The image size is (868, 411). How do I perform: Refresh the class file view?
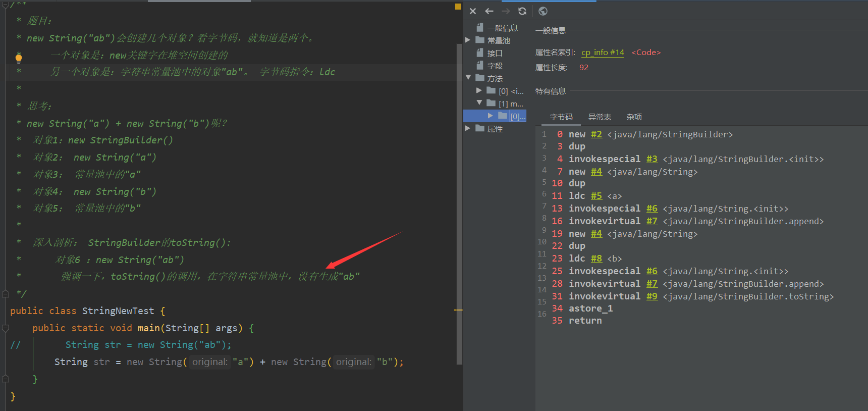[522, 11]
